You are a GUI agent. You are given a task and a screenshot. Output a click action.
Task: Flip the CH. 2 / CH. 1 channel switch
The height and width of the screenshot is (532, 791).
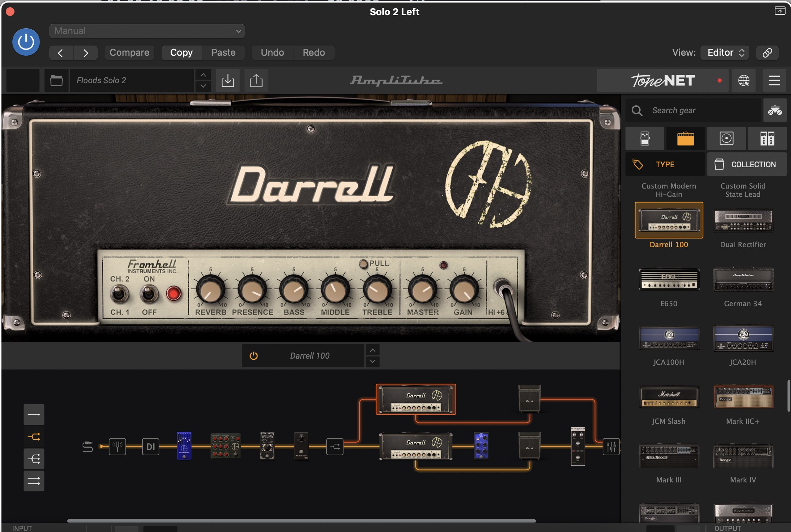pyautogui.click(x=119, y=294)
